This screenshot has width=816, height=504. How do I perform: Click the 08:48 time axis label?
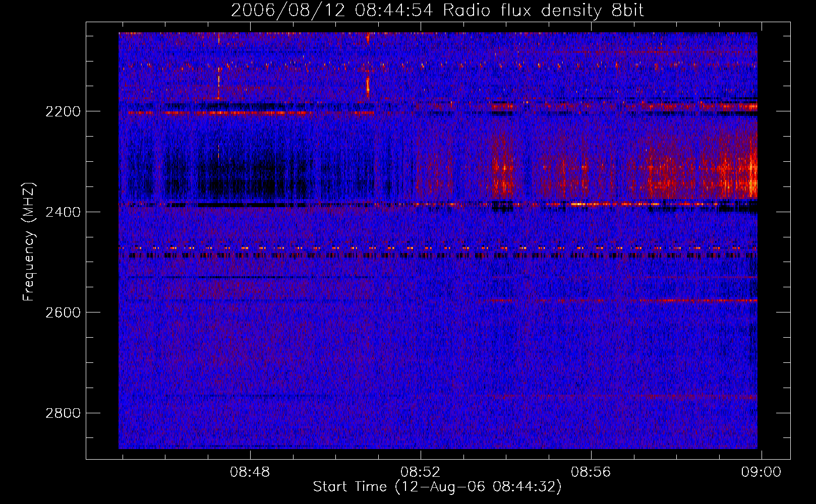coord(250,472)
